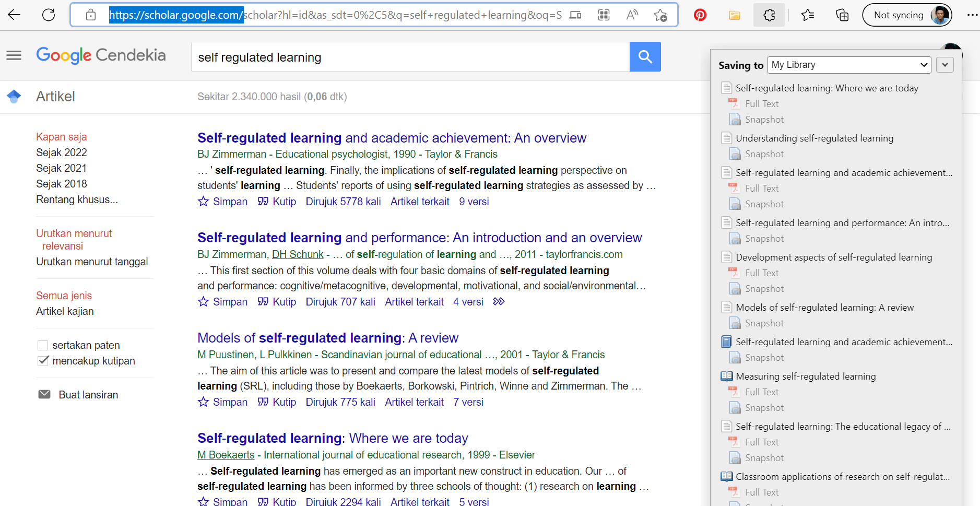Viewport: 980px width, 506px height.
Task: Activate the Read aloud icon in address bar
Action: (632, 15)
